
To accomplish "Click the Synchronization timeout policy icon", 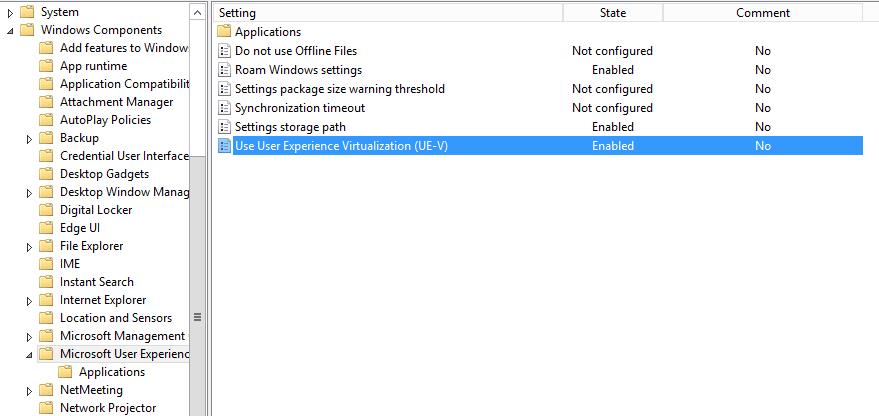I will coord(224,108).
